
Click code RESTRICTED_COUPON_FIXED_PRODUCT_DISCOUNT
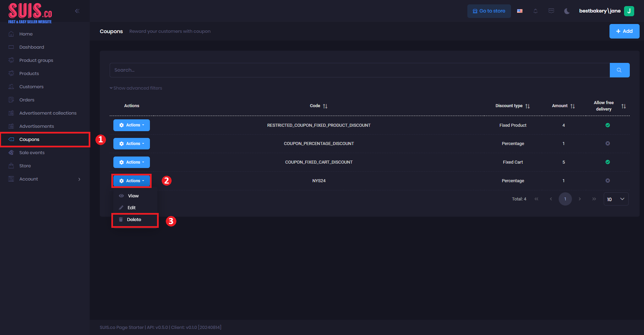coord(319,125)
